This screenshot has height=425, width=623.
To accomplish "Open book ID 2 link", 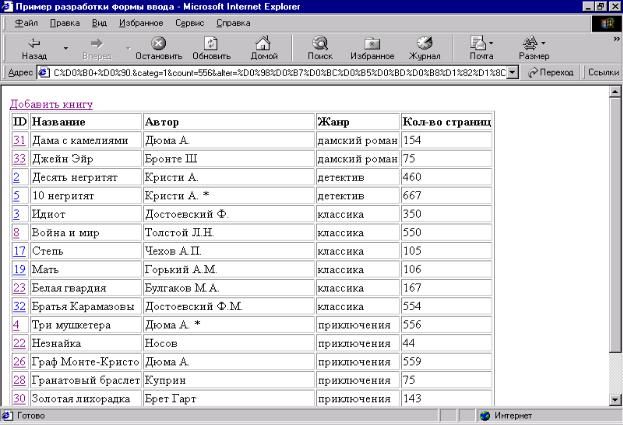I will [x=16, y=177].
